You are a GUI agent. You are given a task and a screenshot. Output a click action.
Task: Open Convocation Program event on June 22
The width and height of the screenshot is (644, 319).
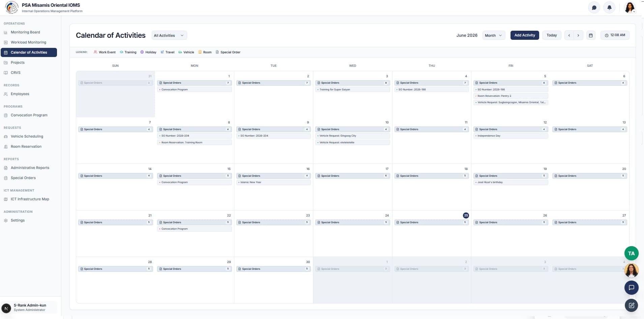tap(195, 229)
